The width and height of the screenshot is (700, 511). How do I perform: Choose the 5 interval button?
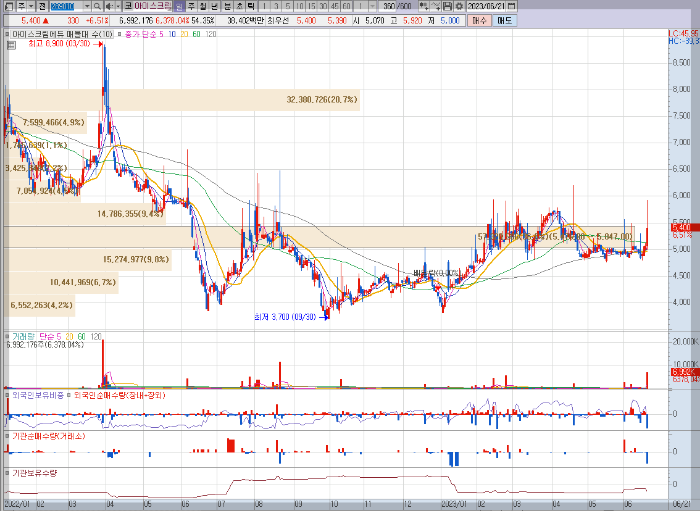[x=288, y=6]
